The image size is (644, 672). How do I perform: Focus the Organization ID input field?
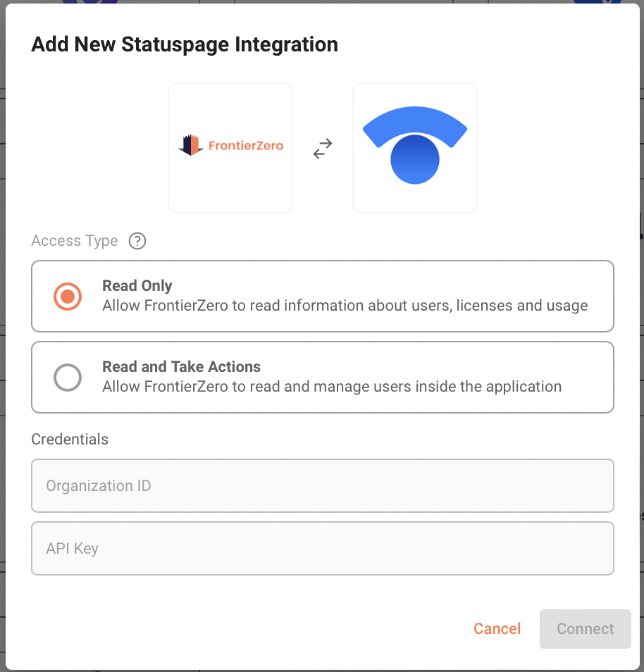pyautogui.click(x=322, y=486)
